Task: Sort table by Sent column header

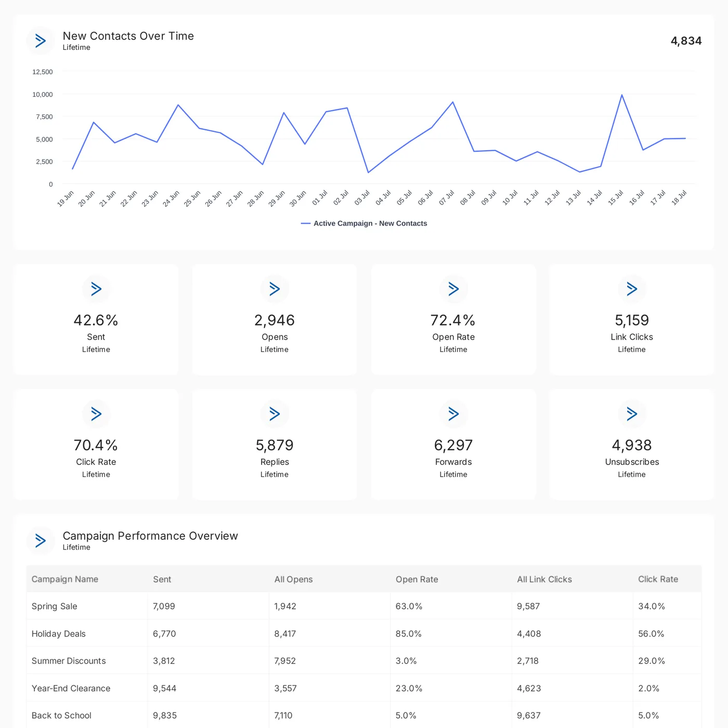Action: (162, 579)
